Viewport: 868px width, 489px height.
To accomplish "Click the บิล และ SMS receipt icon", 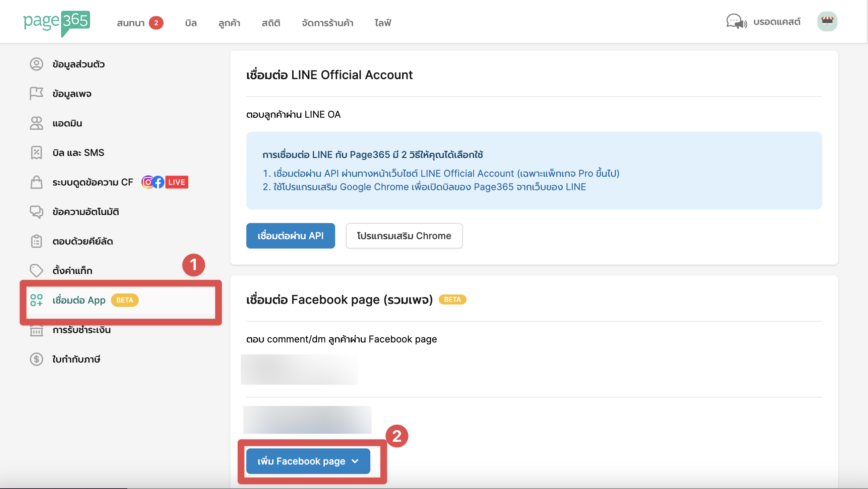I will 37,152.
